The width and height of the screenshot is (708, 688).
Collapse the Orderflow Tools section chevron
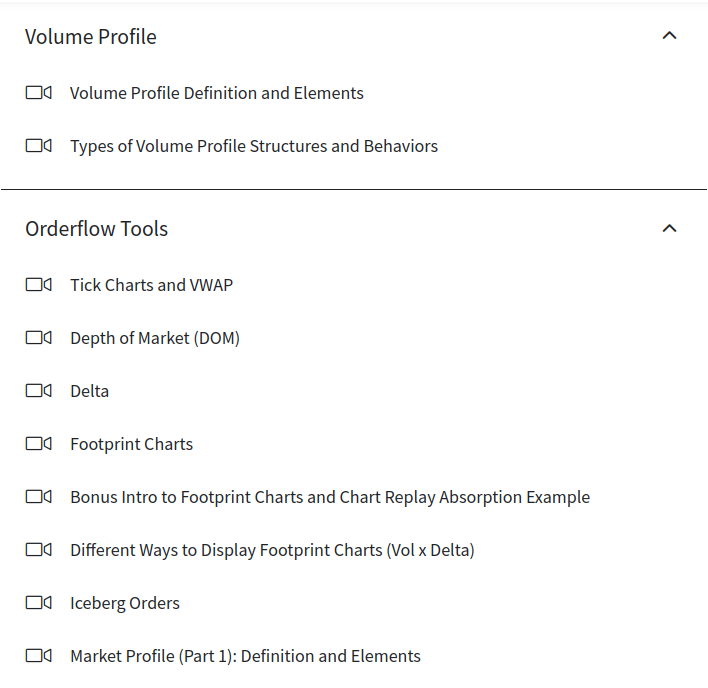click(x=670, y=228)
